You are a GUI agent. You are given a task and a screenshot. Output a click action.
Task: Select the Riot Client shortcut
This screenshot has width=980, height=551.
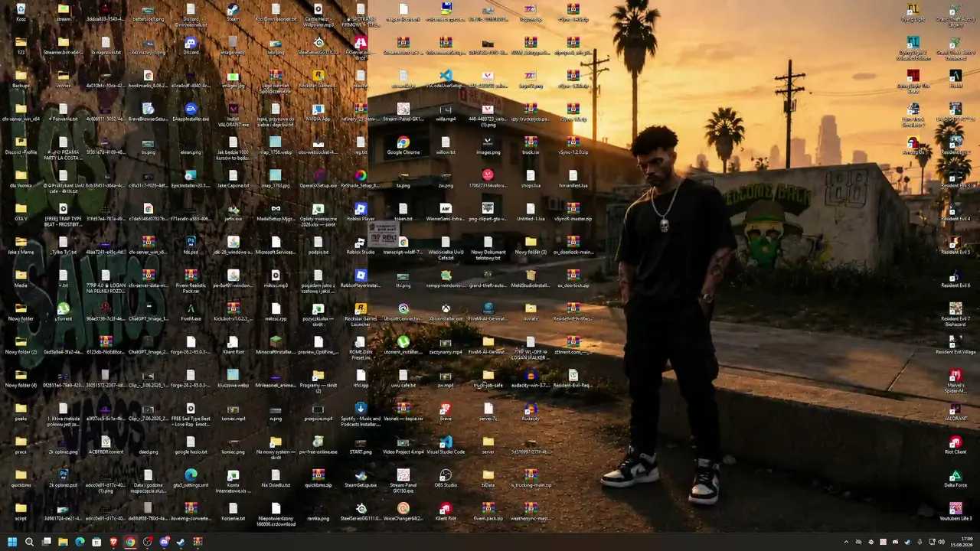pos(955,445)
